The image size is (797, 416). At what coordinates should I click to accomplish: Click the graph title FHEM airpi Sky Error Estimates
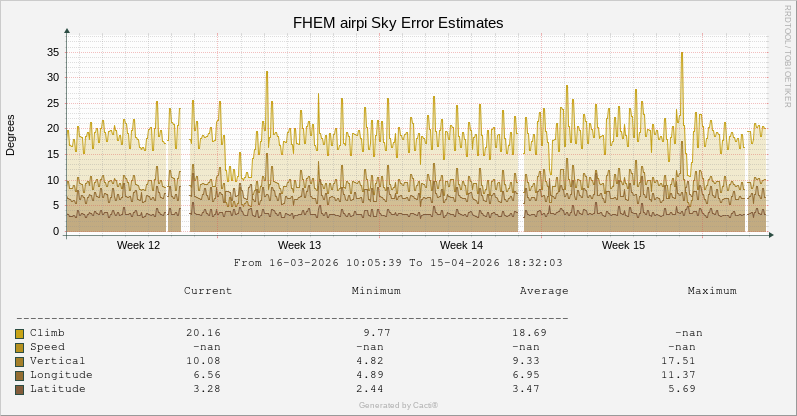398,22
